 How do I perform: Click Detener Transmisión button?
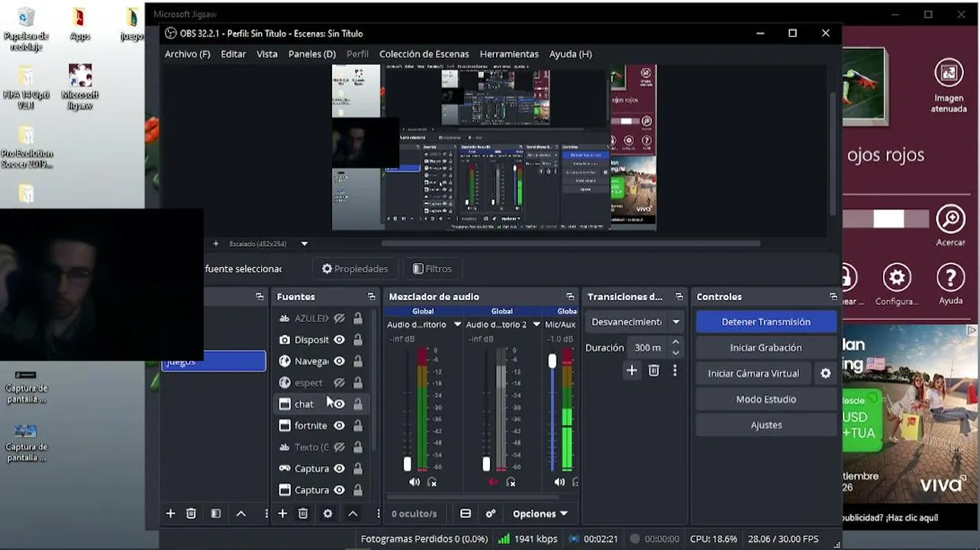click(x=766, y=322)
